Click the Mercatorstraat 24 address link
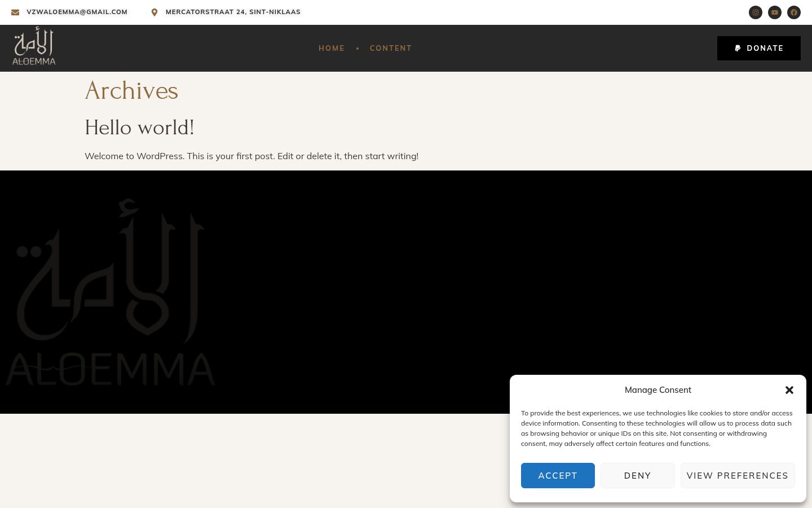812x508 pixels. click(233, 12)
